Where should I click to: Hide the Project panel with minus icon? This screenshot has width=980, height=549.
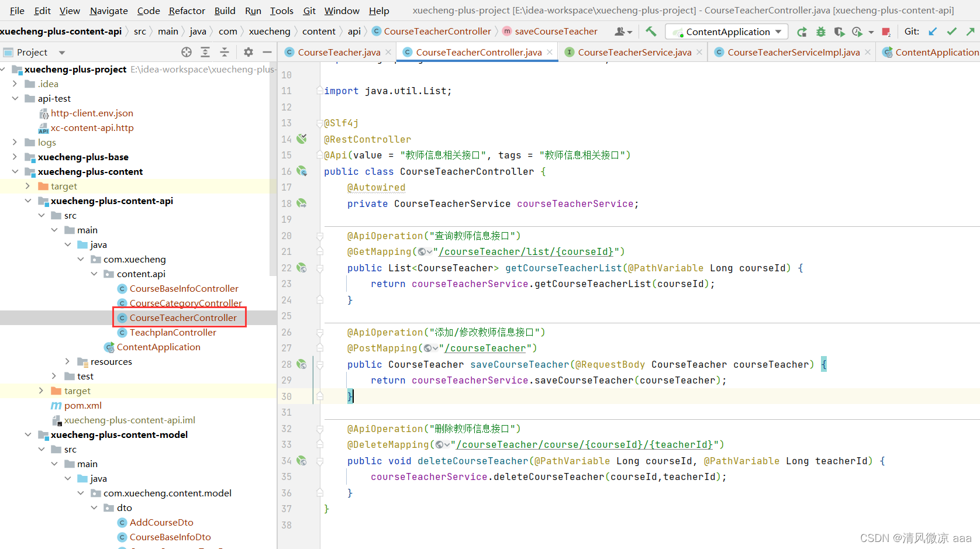click(x=267, y=52)
